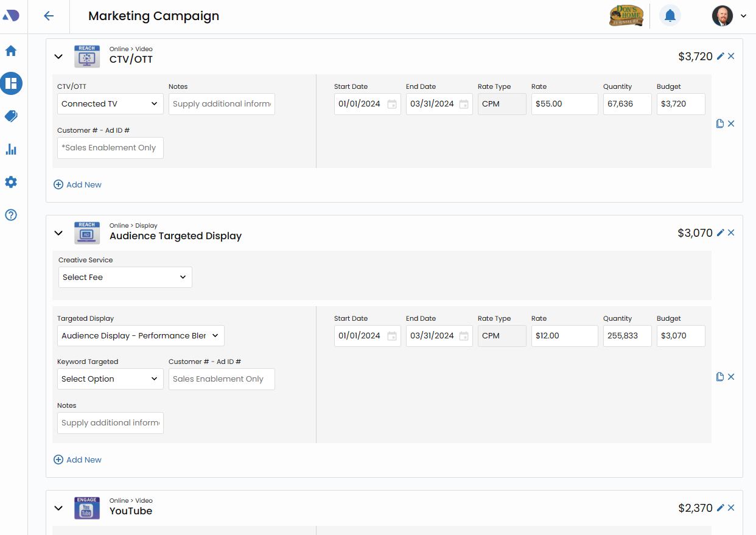Image resolution: width=756 pixels, height=535 pixels.
Task: Open the notifications bell
Action: [x=670, y=16]
